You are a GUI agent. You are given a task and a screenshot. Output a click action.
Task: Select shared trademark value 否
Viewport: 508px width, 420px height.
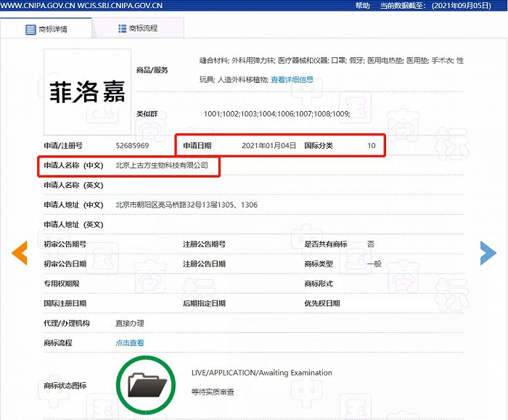tap(371, 244)
